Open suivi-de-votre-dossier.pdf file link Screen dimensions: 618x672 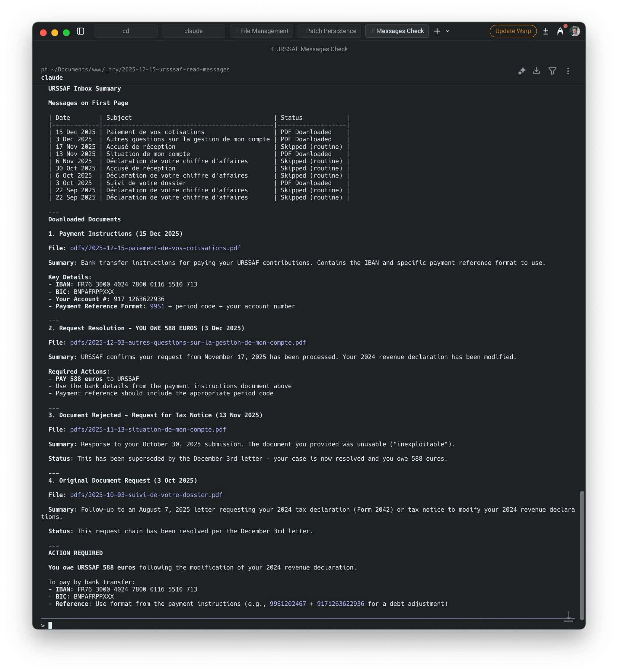[x=146, y=494]
